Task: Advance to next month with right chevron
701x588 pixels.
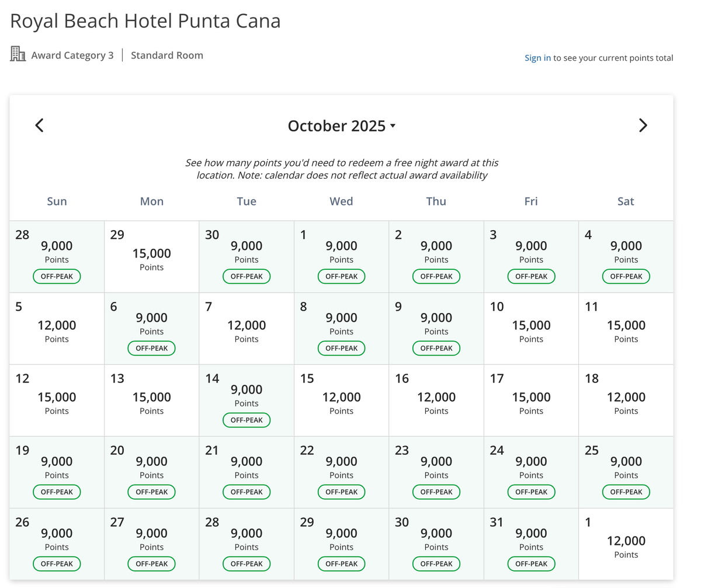Action: (x=643, y=126)
